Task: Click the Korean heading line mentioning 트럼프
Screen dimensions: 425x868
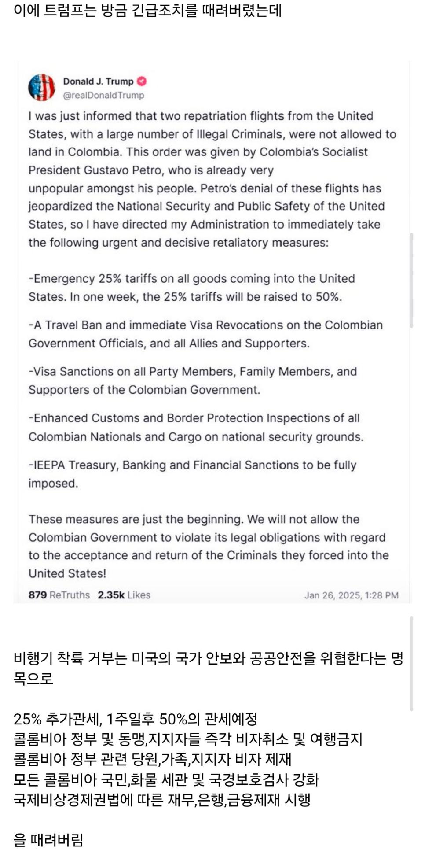Action: [147, 10]
